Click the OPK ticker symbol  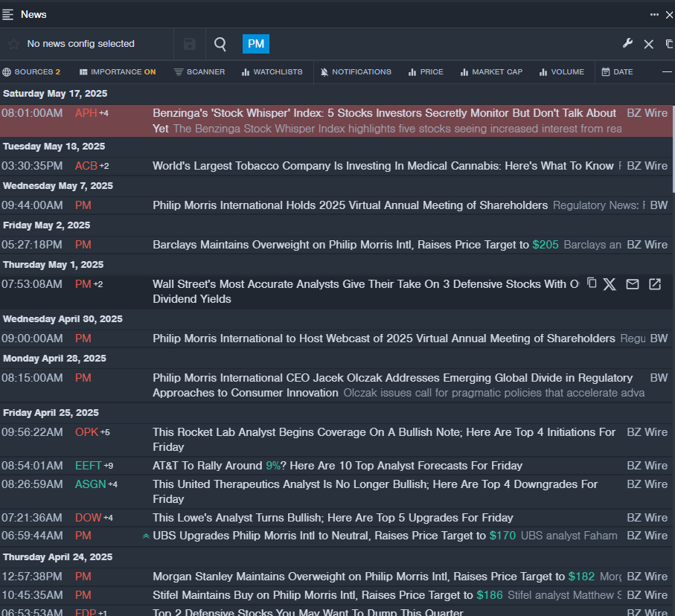[86, 432]
